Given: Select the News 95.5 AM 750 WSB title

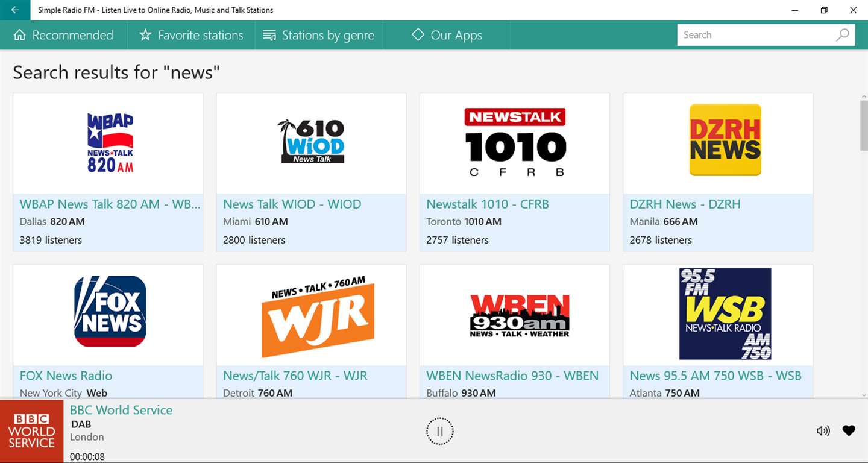Looking at the screenshot, I should click(715, 376).
